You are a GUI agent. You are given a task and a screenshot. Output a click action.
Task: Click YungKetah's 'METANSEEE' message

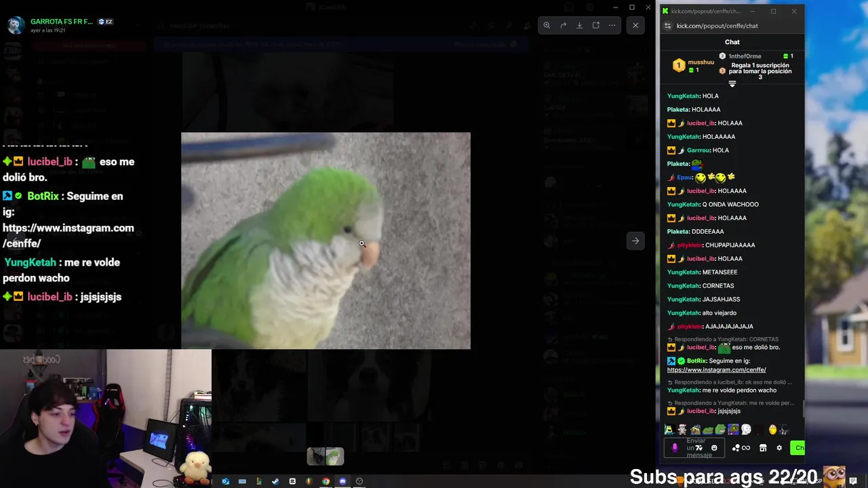(702, 272)
